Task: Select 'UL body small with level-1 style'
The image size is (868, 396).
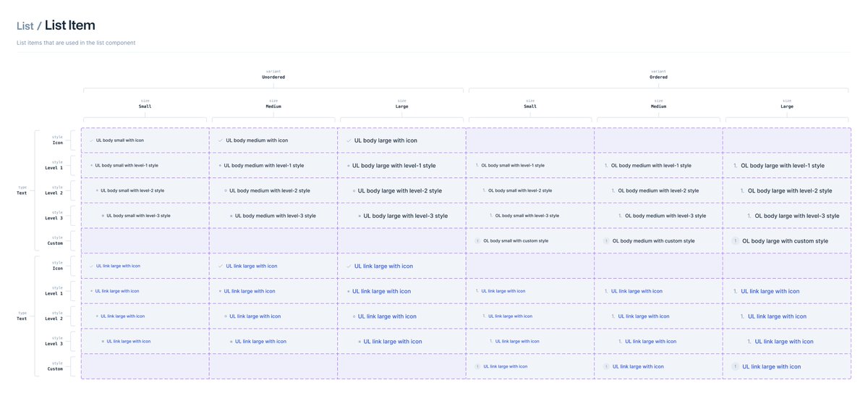Action: (127, 166)
